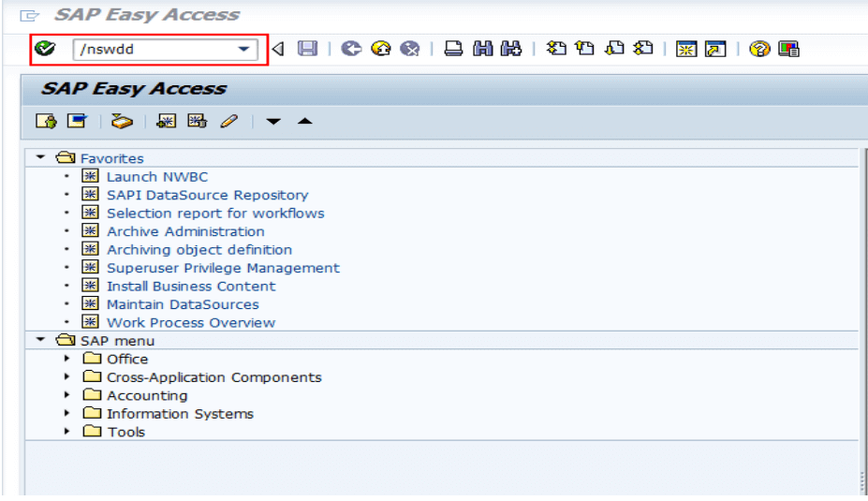Click the yellow Exit up-arrow icon
Screen dimensions: 868x501
point(380,49)
